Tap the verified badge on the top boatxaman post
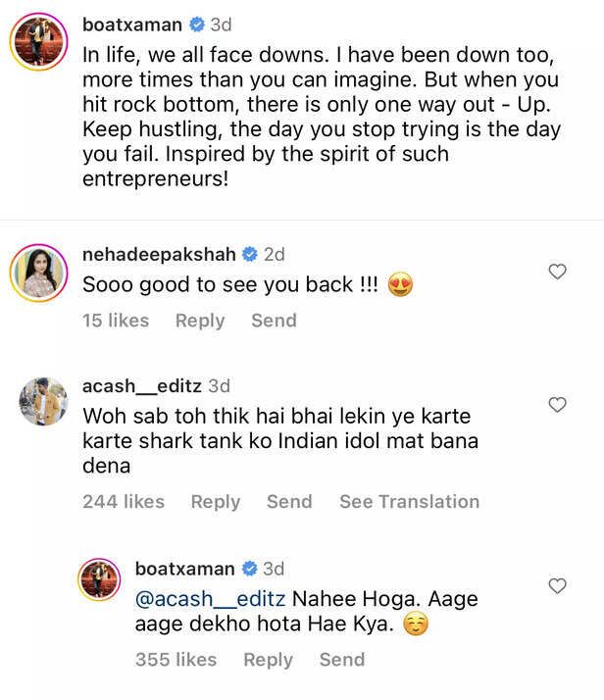The image size is (604, 700). [196, 23]
